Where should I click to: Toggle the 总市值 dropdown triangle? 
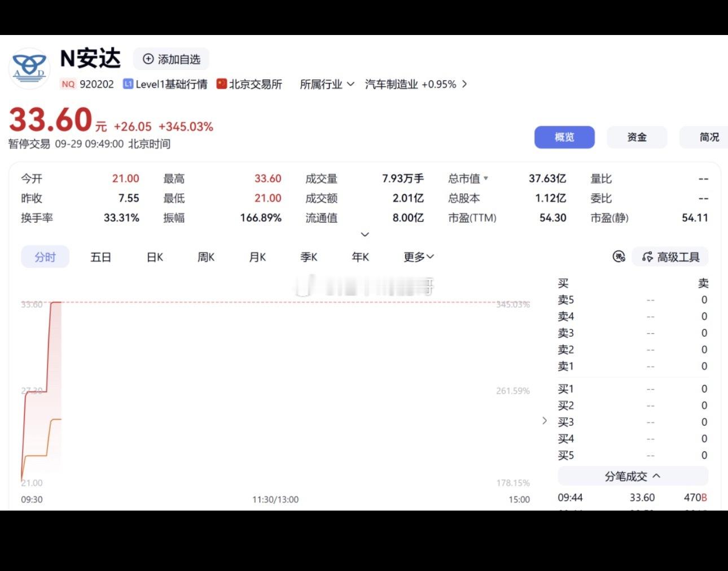coord(486,178)
